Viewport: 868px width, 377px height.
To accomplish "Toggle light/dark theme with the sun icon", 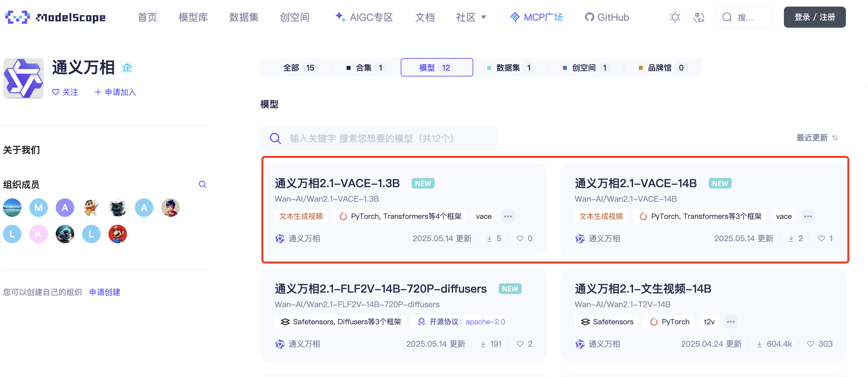I will pos(675,17).
